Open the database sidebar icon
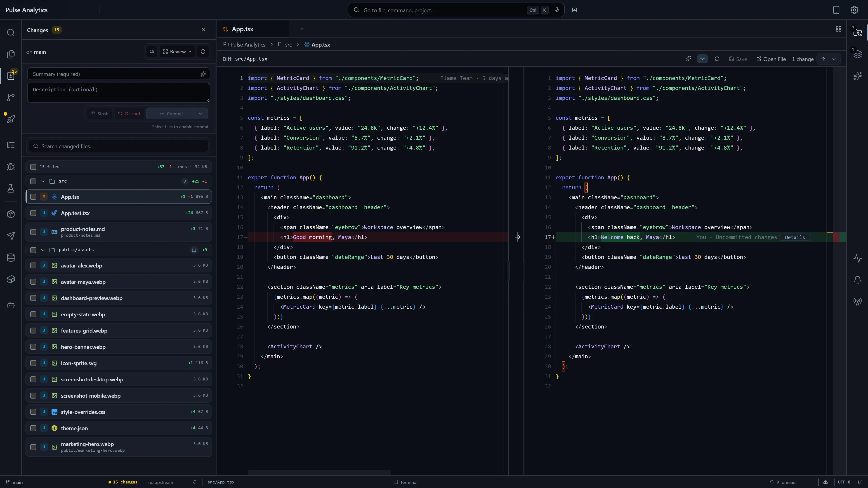The image size is (868, 488). [x=11, y=258]
